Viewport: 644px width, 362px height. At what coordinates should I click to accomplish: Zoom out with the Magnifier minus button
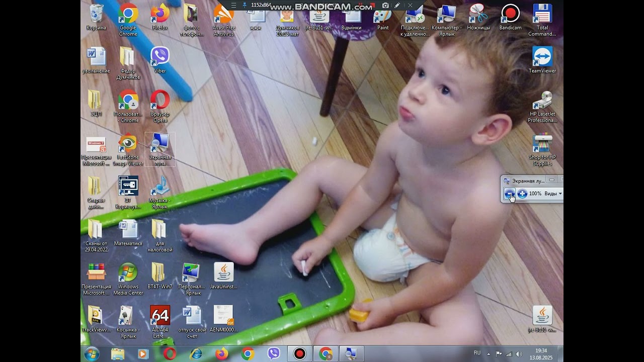point(510,194)
